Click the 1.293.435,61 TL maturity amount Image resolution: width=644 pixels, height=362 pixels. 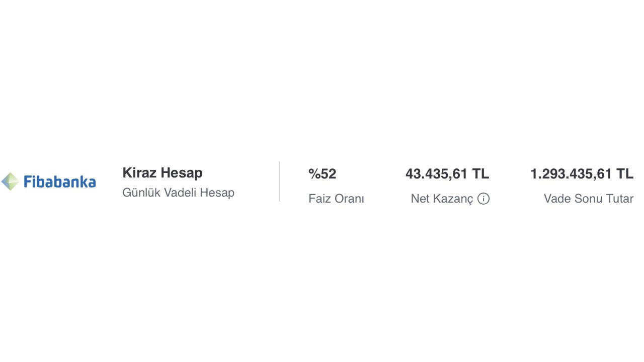[x=582, y=174]
